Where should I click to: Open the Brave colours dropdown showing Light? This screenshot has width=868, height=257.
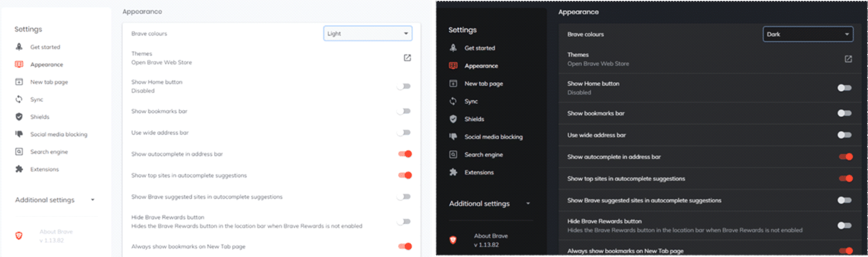tap(368, 33)
